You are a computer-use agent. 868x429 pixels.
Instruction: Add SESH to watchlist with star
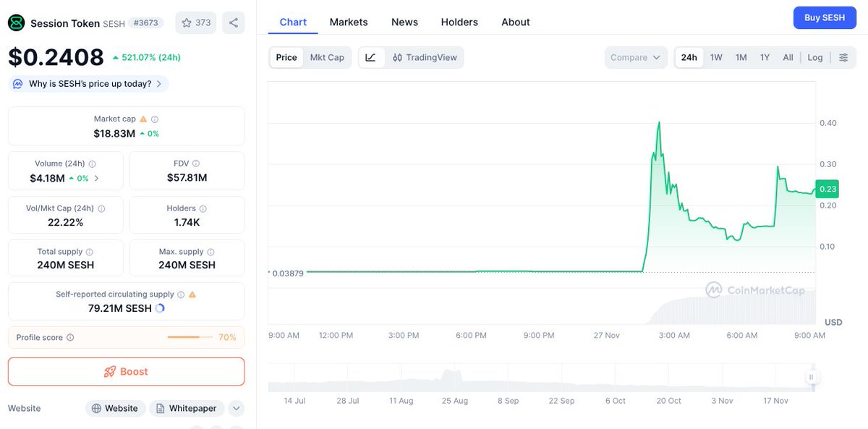click(196, 22)
